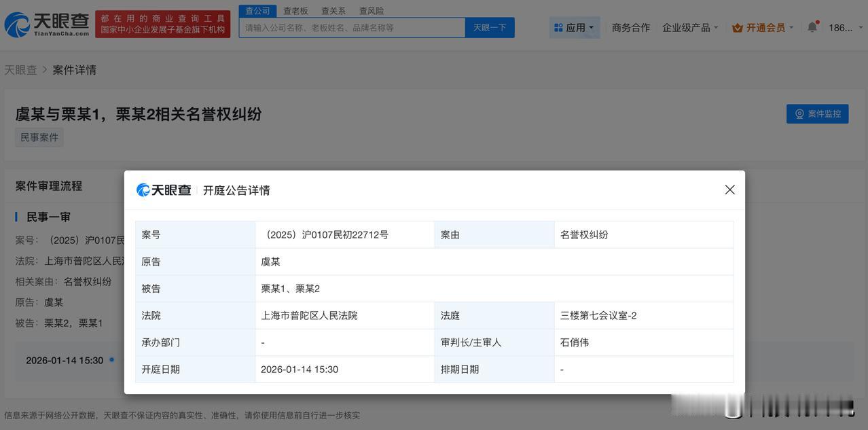Click the crown icon beside 开通会员
Viewport: 868px width, 430px height.
click(737, 28)
